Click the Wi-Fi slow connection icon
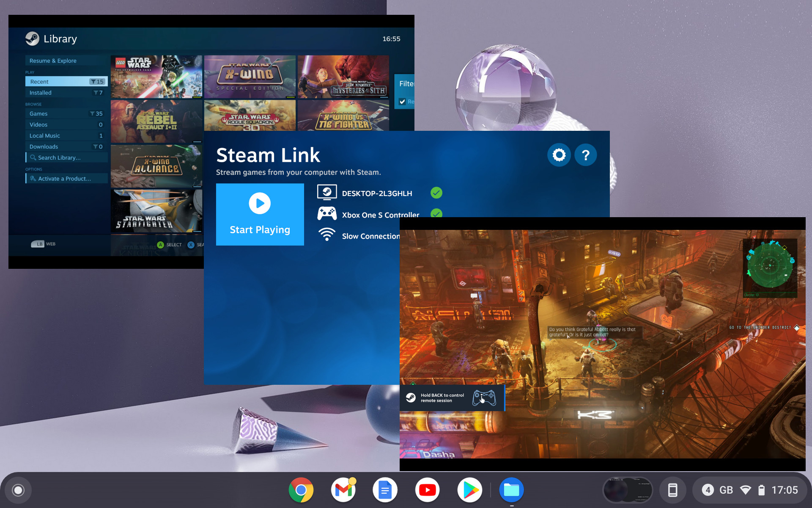 click(x=326, y=235)
